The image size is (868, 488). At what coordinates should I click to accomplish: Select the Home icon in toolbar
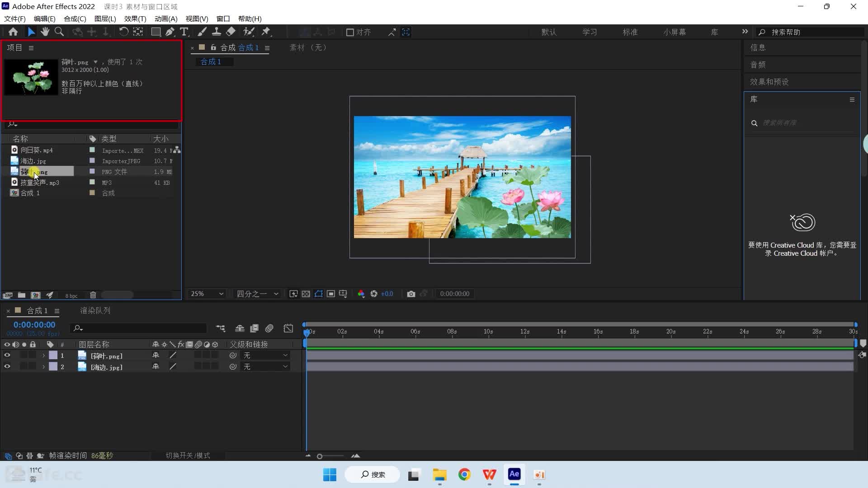tap(13, 32)
